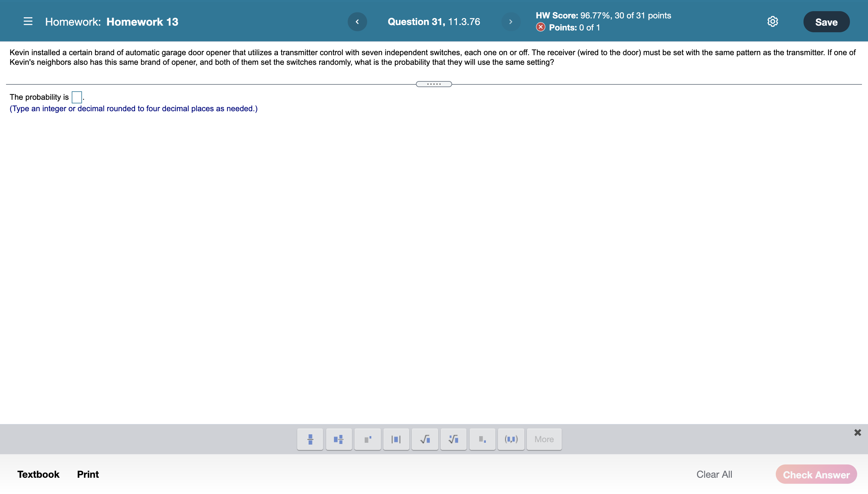Image resolution: width=868 pixels, height=494 pixels.
Task: Submit with Check Answer
Action: click(816, 474)
